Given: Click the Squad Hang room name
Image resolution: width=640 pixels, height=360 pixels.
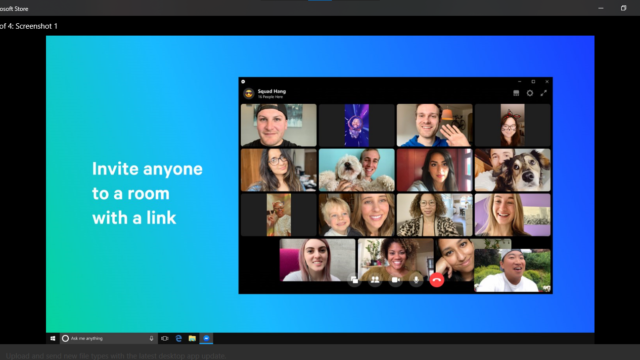Looking at the screenshot, I should [x=271, y=91].
